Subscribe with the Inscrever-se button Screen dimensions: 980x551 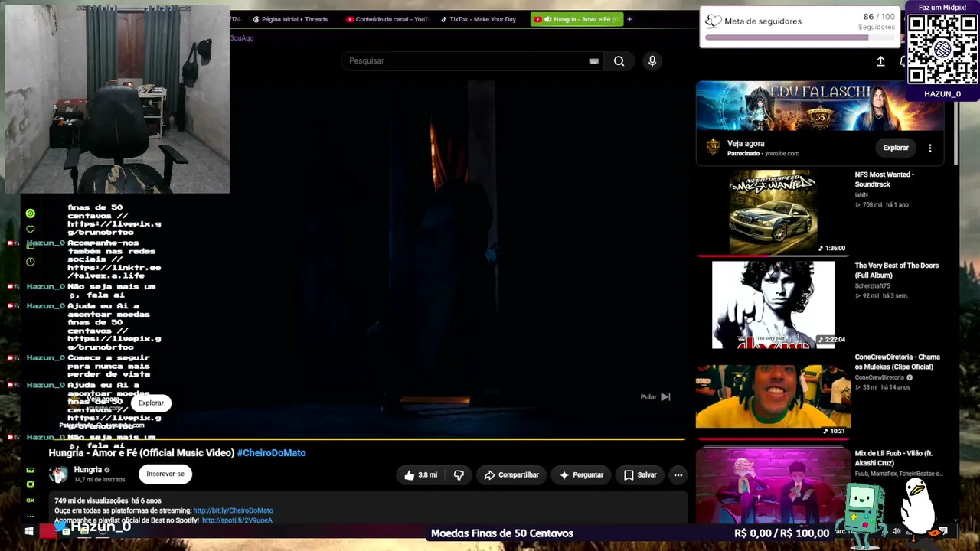click(165, 474)
